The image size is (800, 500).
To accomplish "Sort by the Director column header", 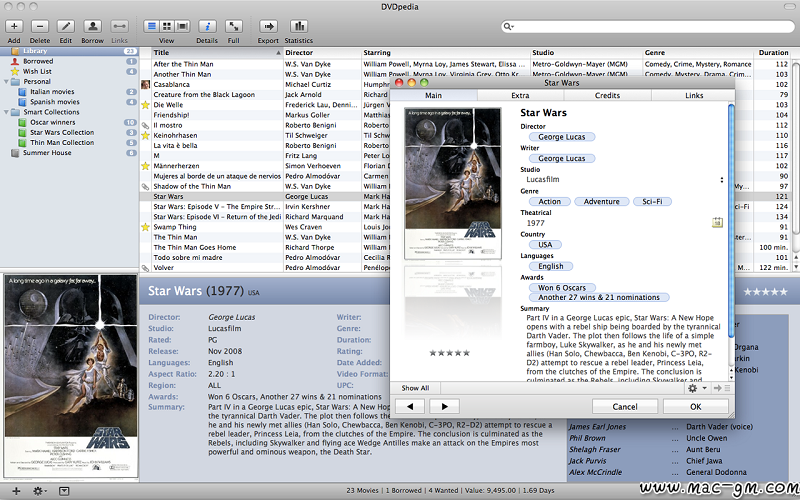I will [321, 53].
